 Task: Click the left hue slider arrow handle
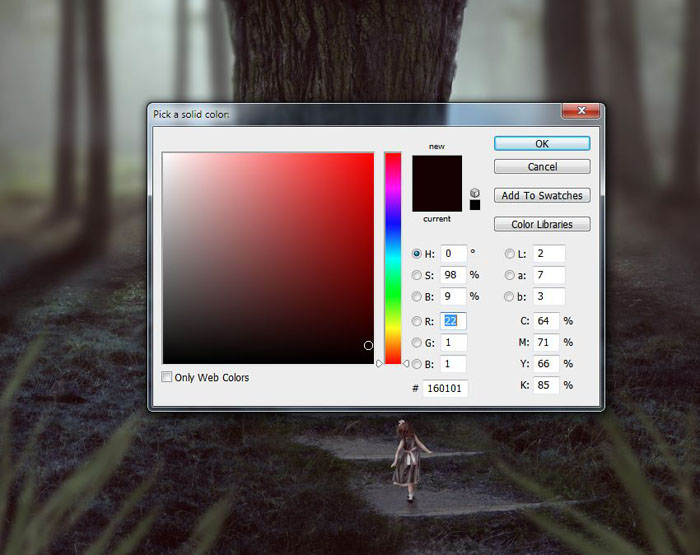pyautogui.click(x=379, y=363)
